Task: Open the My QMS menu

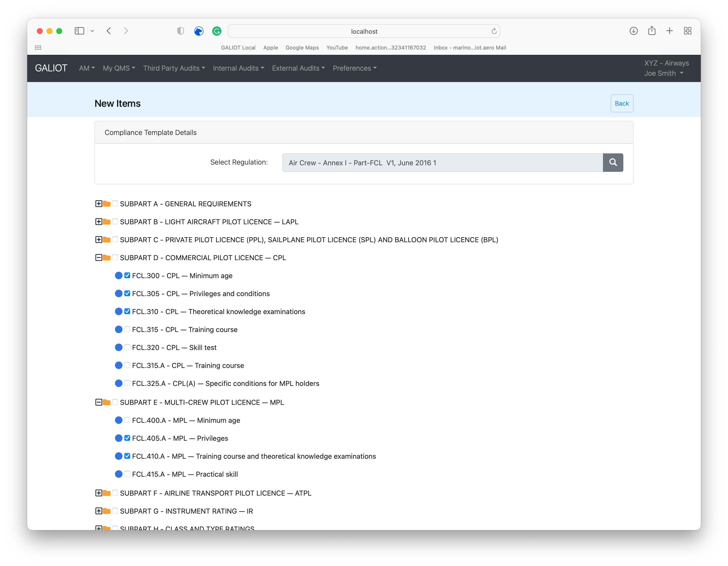Action: pyautogui.click(x=119, y=68)
